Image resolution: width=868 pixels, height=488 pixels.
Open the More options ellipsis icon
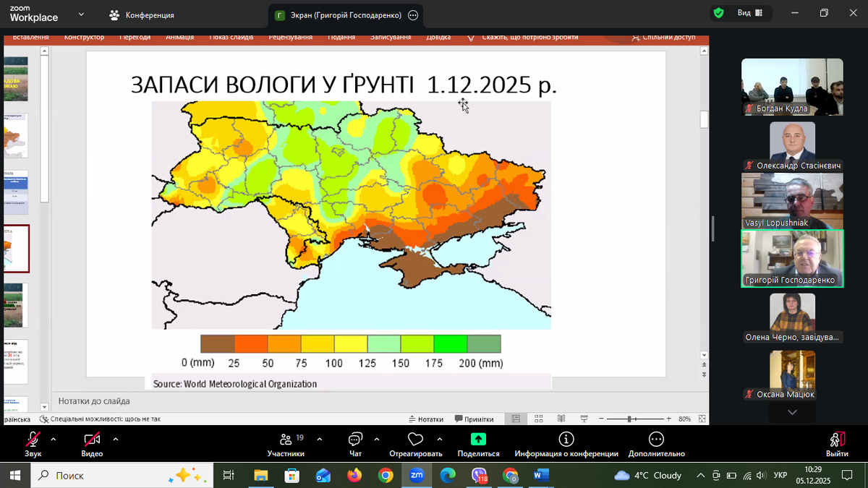(x=656, y=439)
